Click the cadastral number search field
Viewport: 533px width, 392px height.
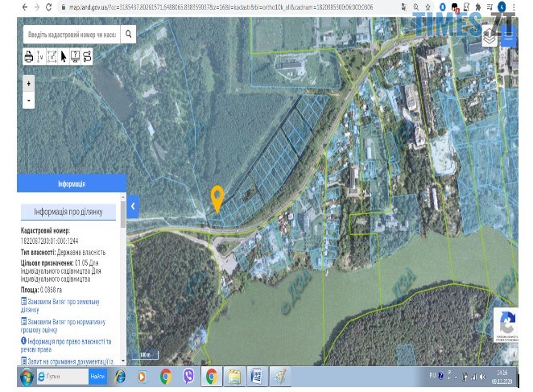click(72, 35)
